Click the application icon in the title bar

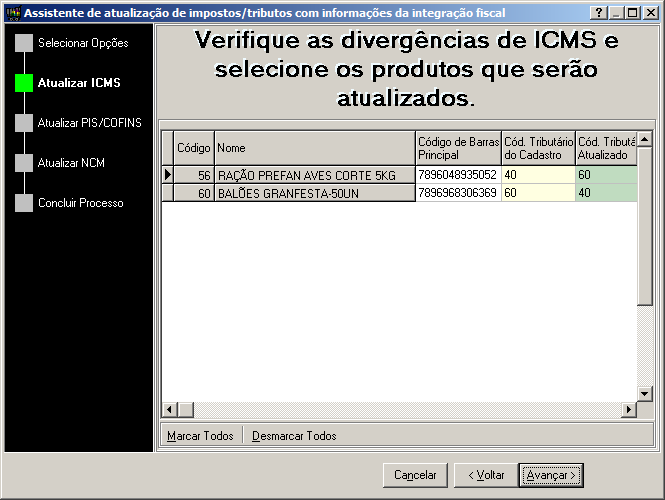click(x=12, y=12)
